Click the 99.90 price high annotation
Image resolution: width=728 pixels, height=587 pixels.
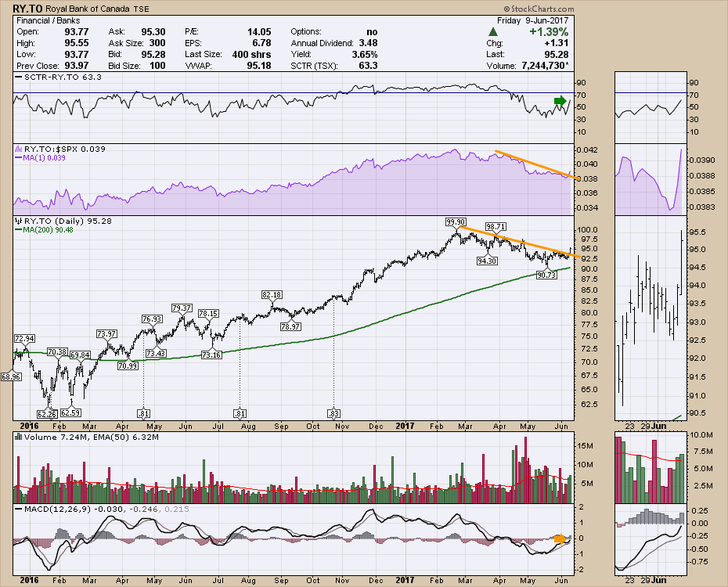[x=456, y=222]
